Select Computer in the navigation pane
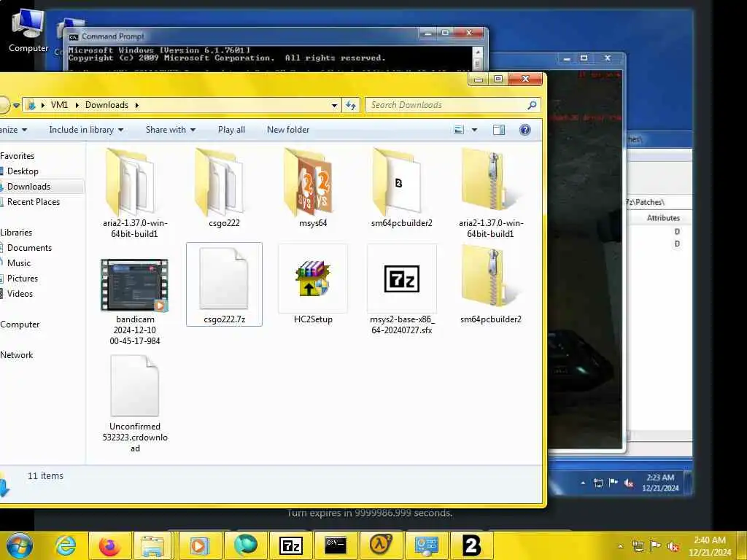Viewport: 747px width, 560px height. (x=20, y=324)
